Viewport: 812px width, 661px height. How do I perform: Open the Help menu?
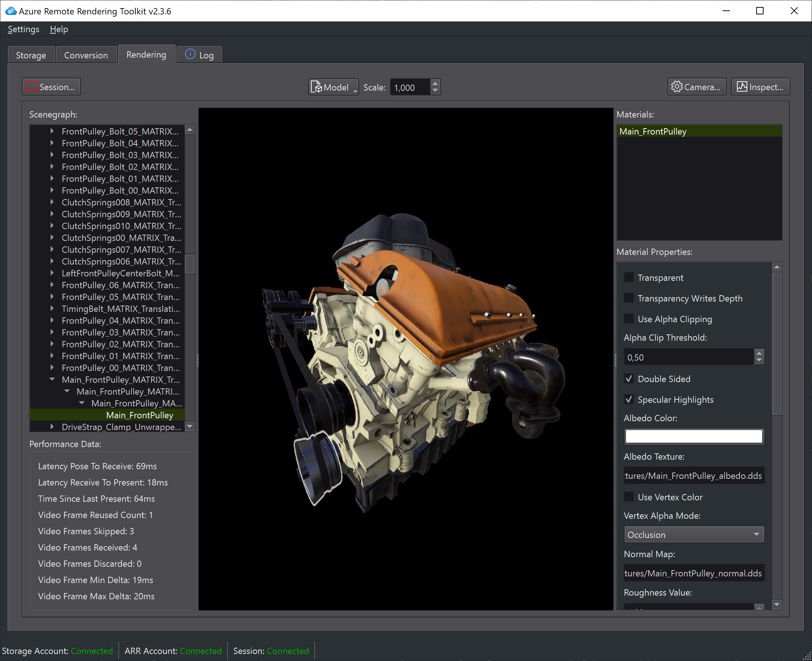point(59,29)
